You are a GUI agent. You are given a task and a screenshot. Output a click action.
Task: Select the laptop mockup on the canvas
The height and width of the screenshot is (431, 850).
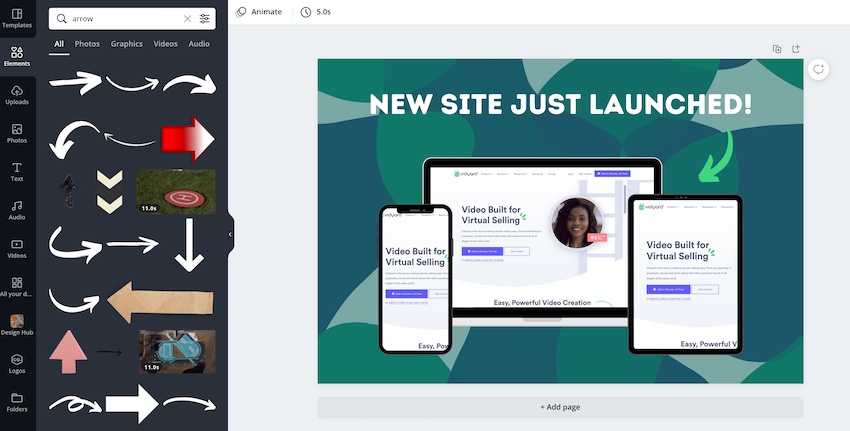pos(543,242)
